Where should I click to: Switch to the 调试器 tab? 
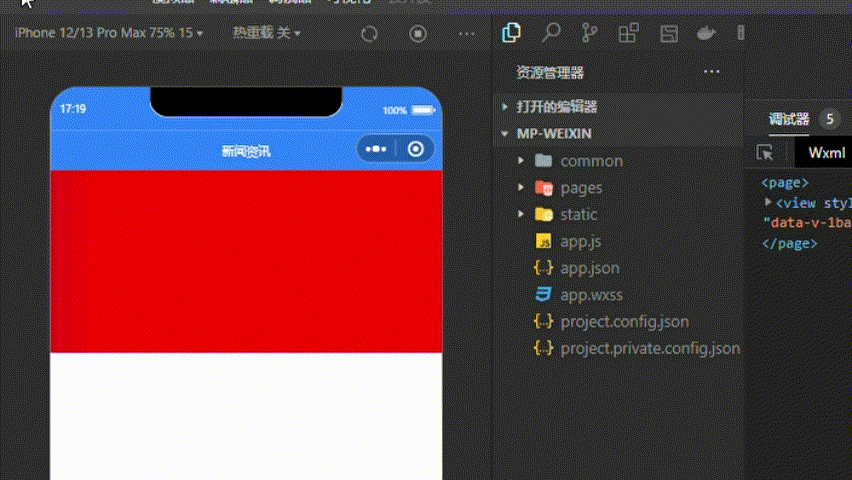click(x=788, y=119)
